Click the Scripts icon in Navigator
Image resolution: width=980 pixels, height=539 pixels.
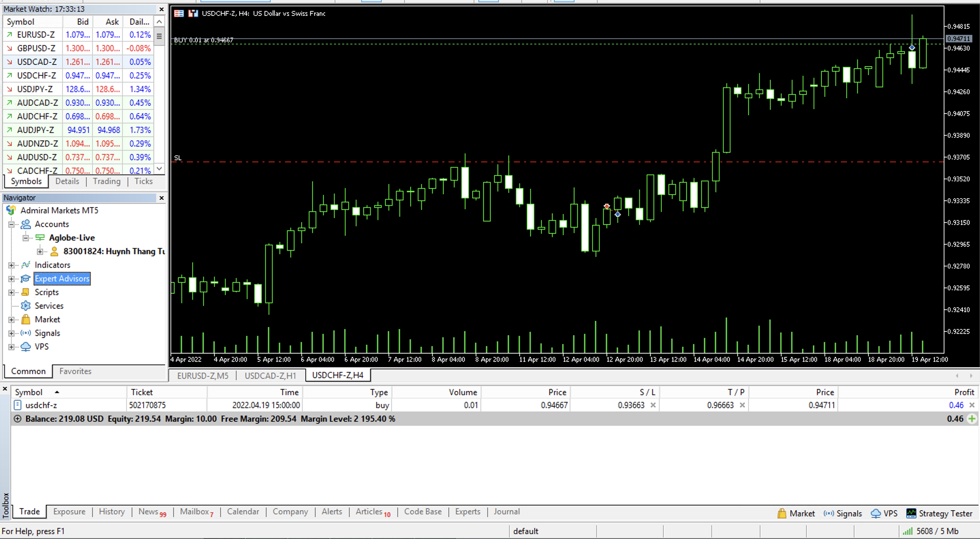[26, 292]
